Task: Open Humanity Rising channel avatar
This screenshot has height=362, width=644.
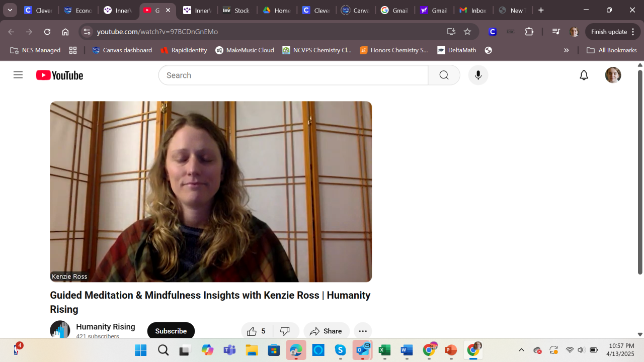Action: pyautogui.click(x=60, y=330)
